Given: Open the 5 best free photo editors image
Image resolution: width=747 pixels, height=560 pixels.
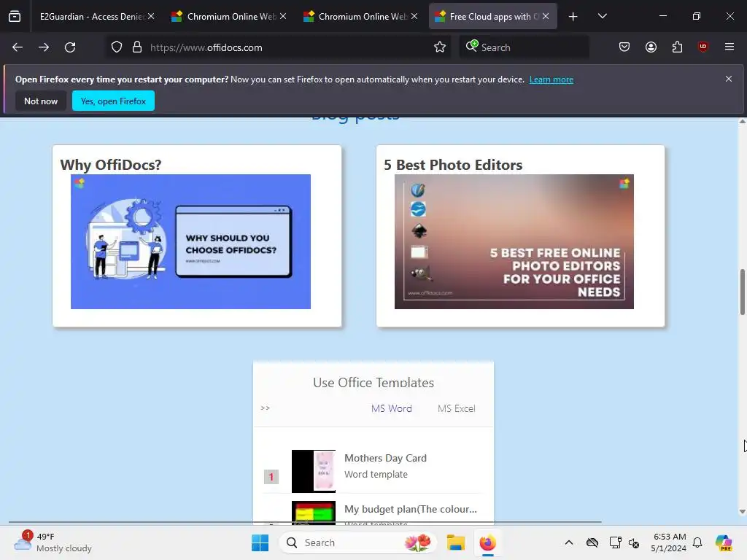Looking at the screenshot, I should [x=514, y=241].
